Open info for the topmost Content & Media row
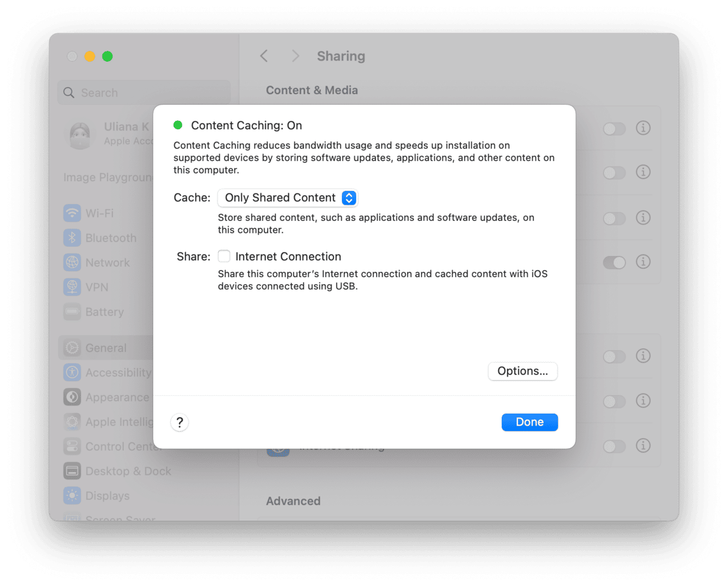Image resolution: width=728 pixels, height=586 pixels. [643, 128]
